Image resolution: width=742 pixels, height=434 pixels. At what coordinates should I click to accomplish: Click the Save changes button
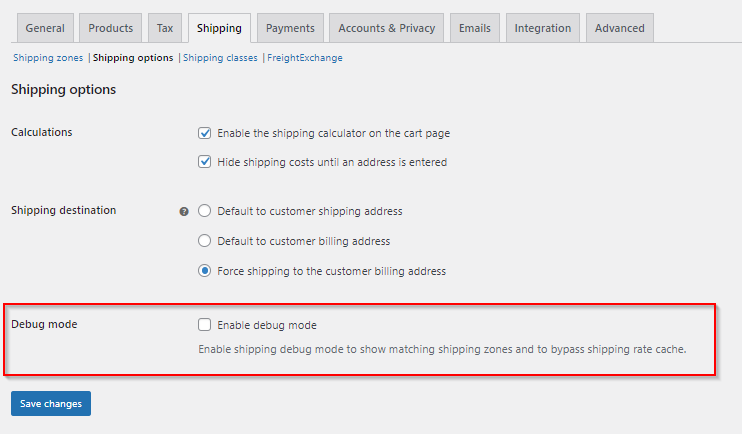[51, 403]
